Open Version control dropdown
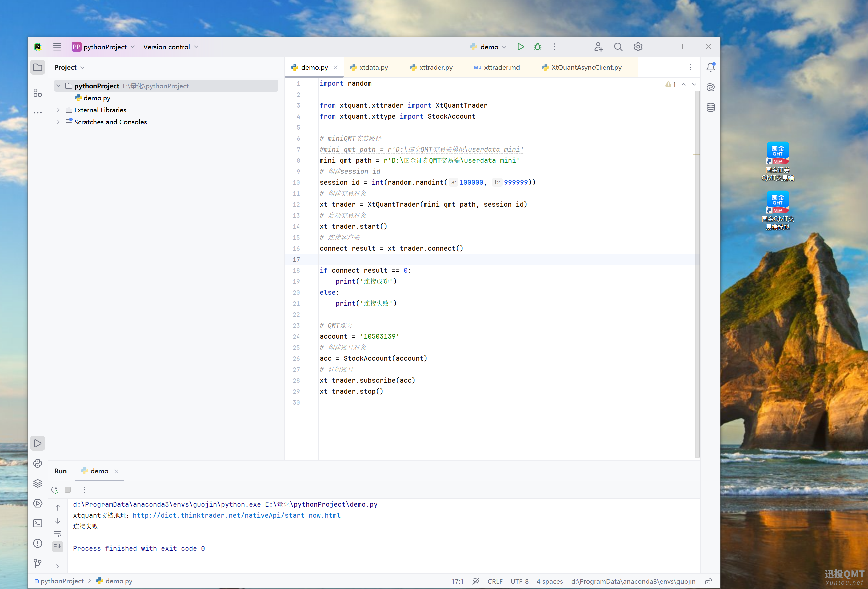The height and width of the screenshot is (589, 868). tap(171, 47)
